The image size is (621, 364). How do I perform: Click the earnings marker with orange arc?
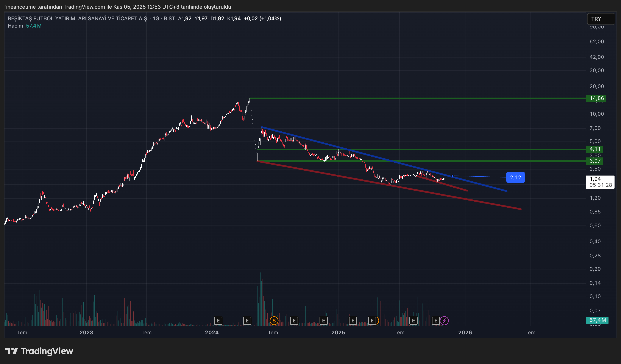pos(372,321)
